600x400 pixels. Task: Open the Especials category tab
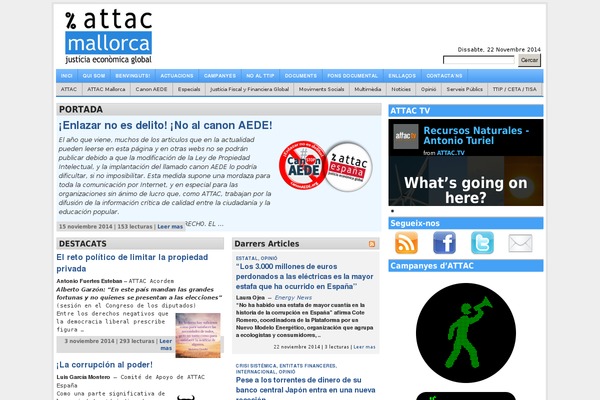tap(189, 89)
